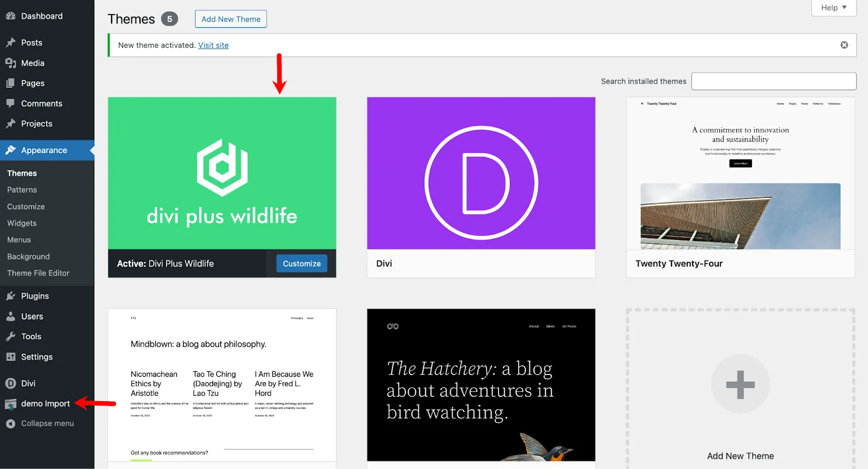This screenshot has height=469, width=868.
Task: Click the Pages icon in sidebar
Action: (11, 83)
